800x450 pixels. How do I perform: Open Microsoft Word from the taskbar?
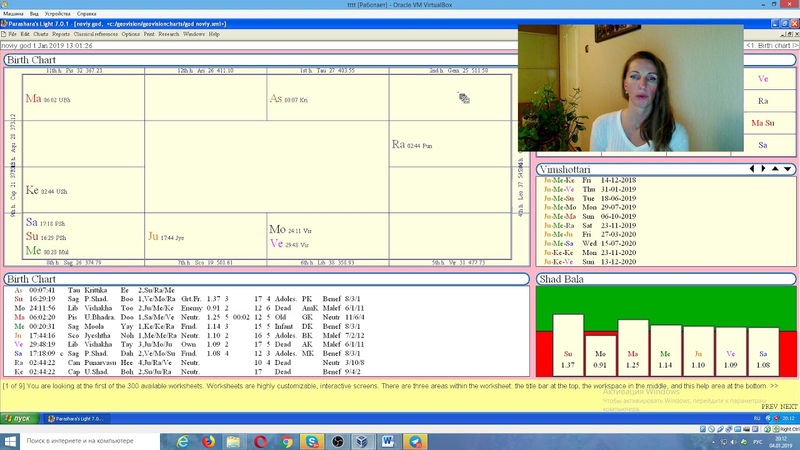[388, 441]
